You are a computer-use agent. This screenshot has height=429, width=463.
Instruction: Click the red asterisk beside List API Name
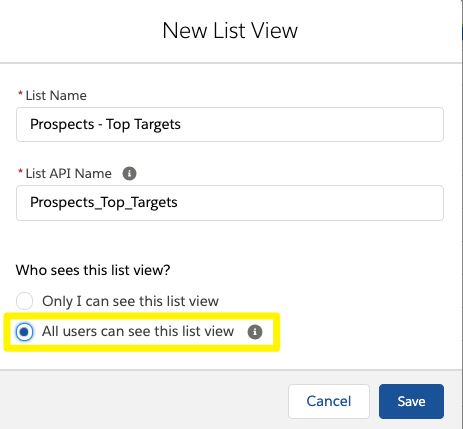point(20,171)
